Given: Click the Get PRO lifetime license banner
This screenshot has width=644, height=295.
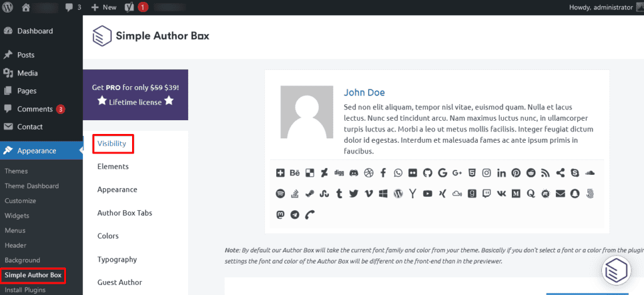Looking at the screenshot, I should (x=135, y=94).
